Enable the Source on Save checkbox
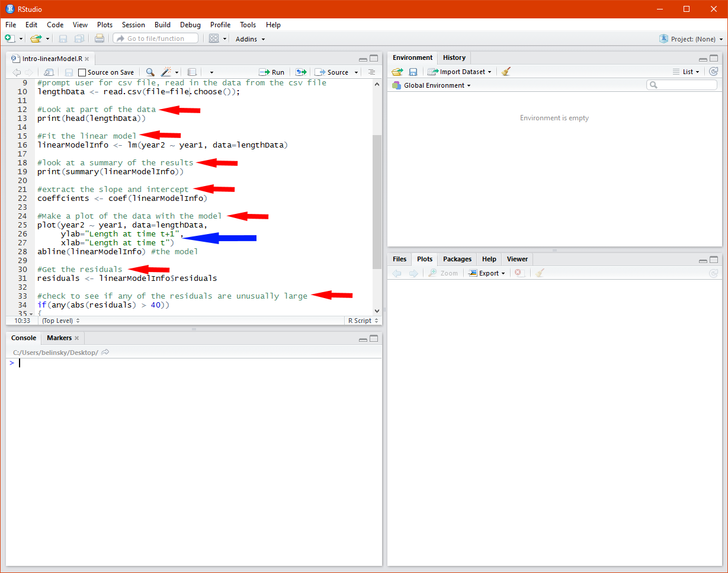Image resolution: width=728 pixels, height=573 pixels. pos(82,72)
